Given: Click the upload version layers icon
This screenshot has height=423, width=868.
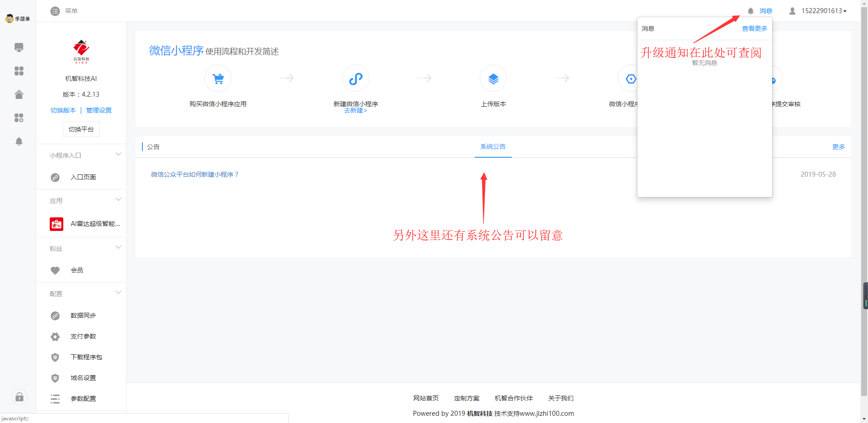Looking at the screenshot, I should pos(493,79).
